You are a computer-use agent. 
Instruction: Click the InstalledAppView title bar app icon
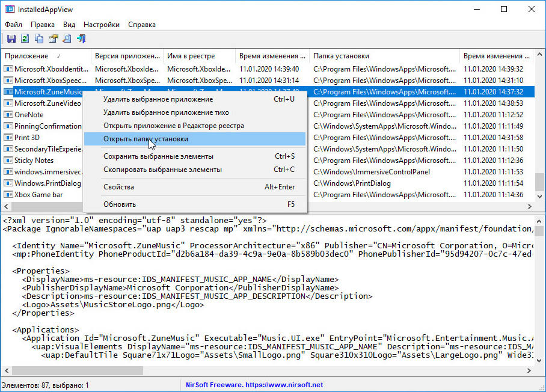click(10, 9)
